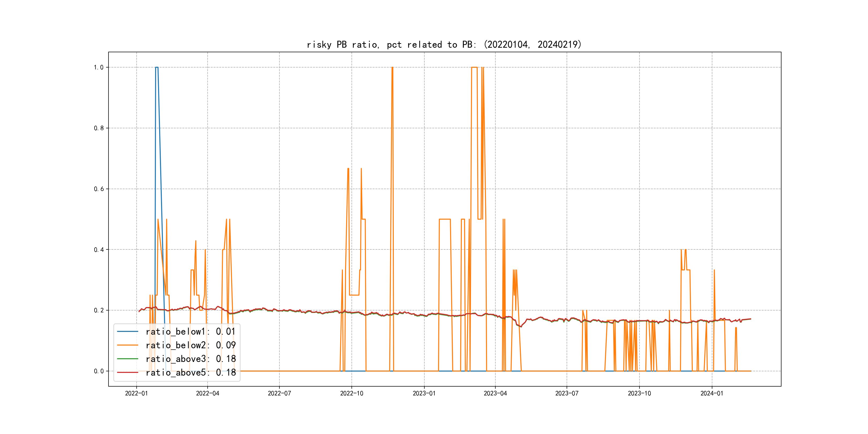Click the chart title text
Viewport: 868px width, 434px height.
(444, 44)
